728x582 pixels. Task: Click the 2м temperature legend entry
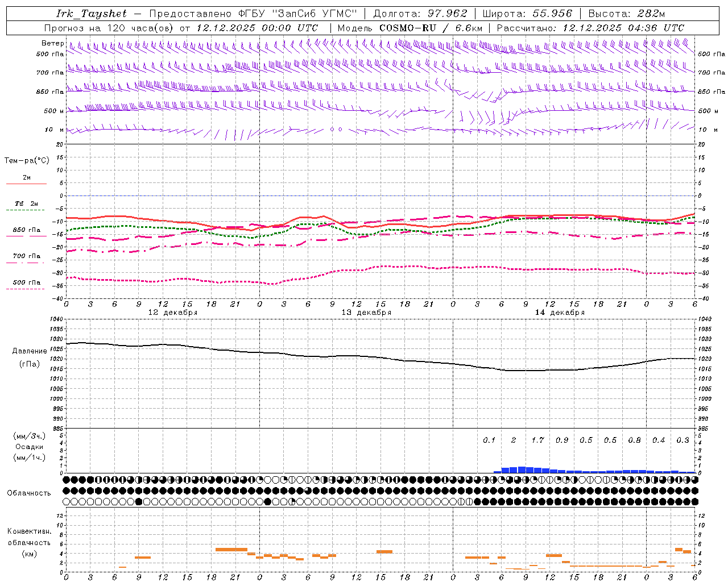coord(27,177)
